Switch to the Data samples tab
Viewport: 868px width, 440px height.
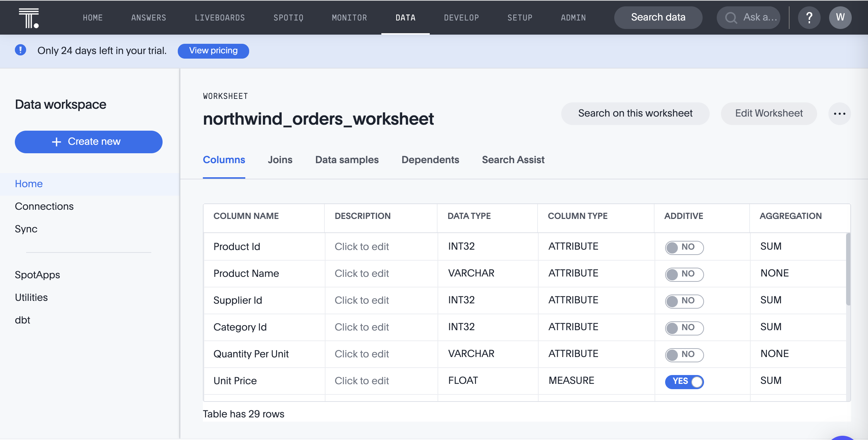(x=347, y=160)
